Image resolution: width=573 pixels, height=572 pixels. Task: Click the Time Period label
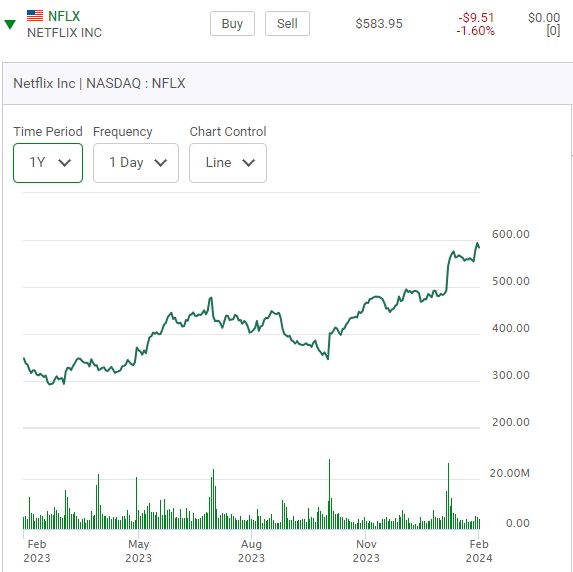[x=48, y=132]
